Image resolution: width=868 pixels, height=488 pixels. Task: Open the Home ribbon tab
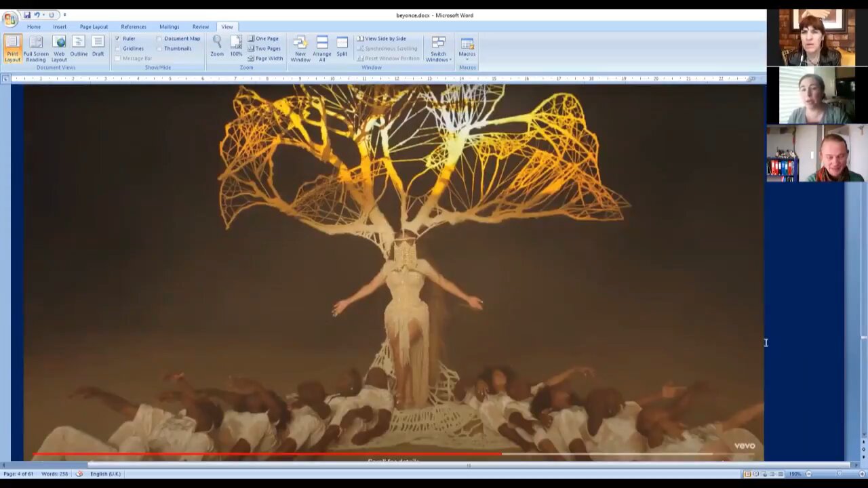(x=34, y=26)
